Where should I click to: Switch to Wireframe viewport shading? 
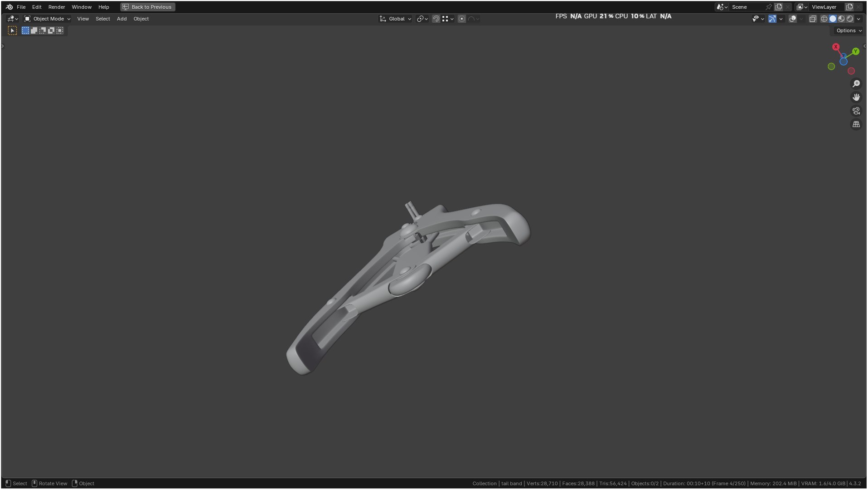824,19
